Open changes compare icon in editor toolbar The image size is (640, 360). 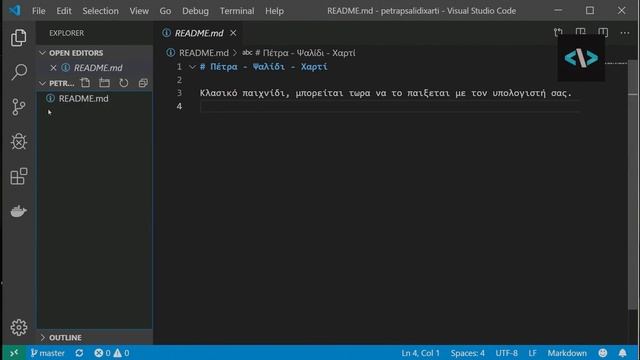click(558, 32)
